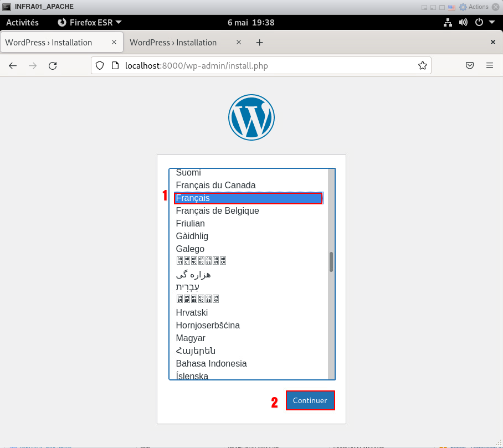Open a new tab with plus icon
Viewport: 503px width, 448px height.
[x=259, y=43]
